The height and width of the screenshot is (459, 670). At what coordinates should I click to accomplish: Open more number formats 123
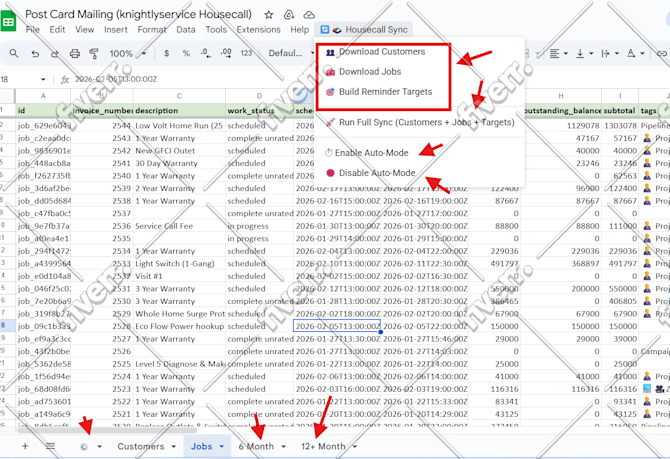click(246, 53)
